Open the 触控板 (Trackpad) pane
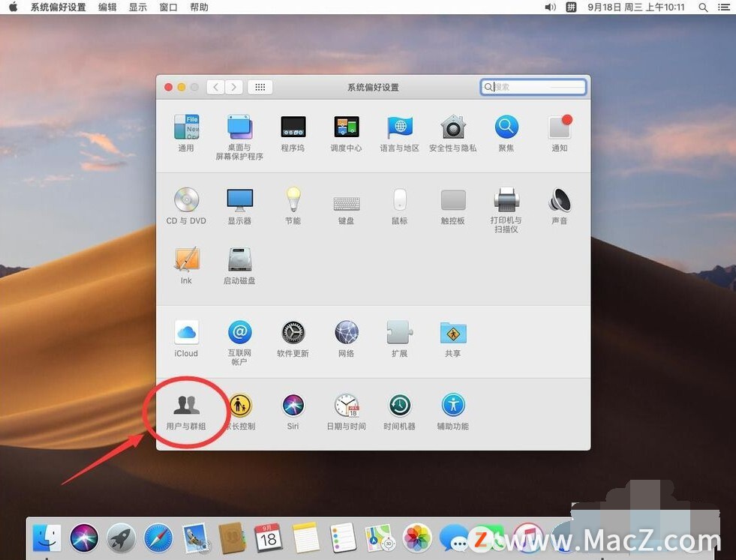 pyautogui.click(x=453, y=206)
